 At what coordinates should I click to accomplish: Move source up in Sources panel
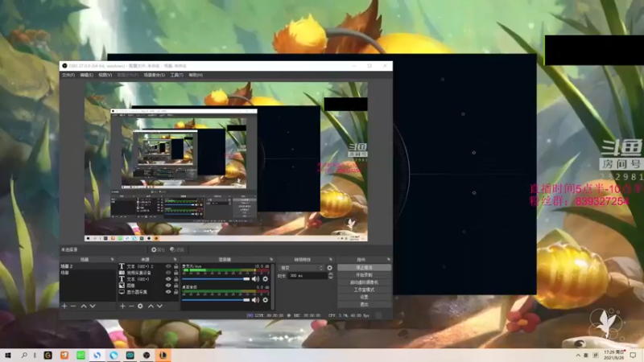pyautogui.click(x=151, y=306)
